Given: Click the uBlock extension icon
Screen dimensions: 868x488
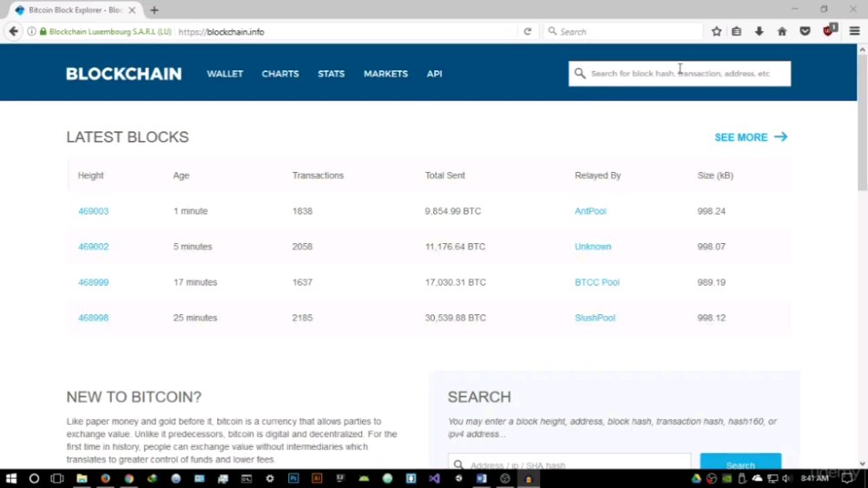Looking at the screenshot, I should (829, 30).
